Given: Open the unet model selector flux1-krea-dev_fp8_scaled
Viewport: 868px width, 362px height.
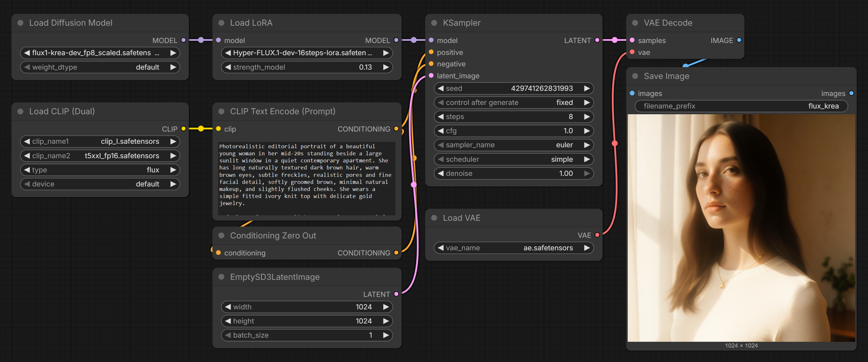Looking at the screenshot, I should click(100, 53).
